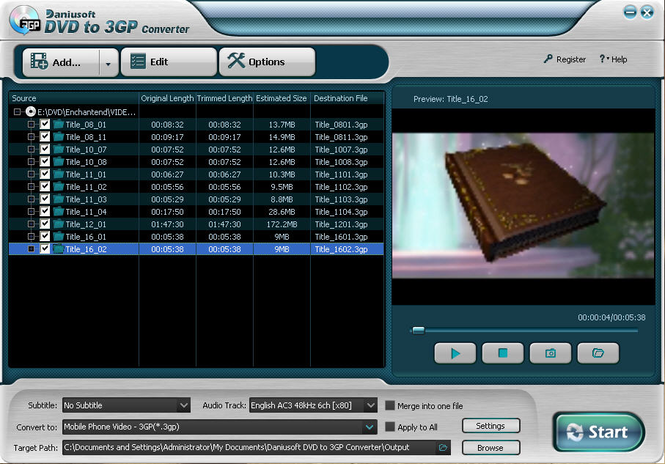Image resolution: width=665 pixels, height=464 pixels.
Task: Click destination file Title_1201.3gp
Action: tap(341, 224)
